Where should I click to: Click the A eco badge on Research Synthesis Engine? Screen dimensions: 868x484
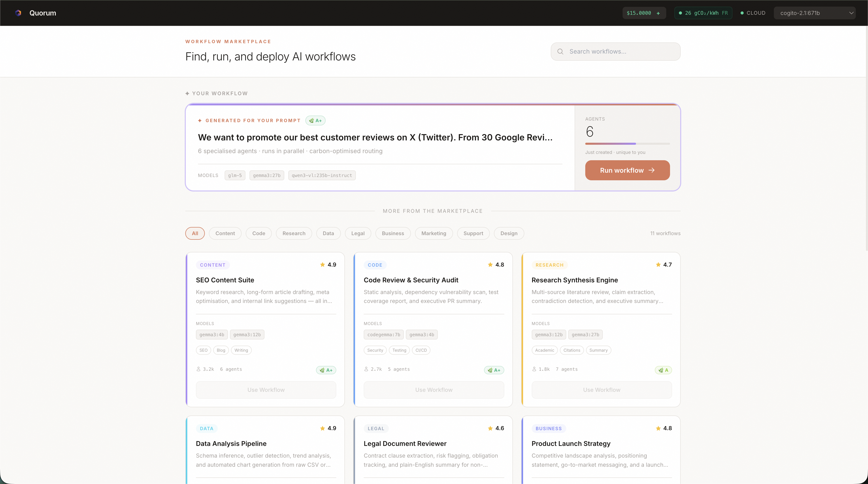pos(663,370)
